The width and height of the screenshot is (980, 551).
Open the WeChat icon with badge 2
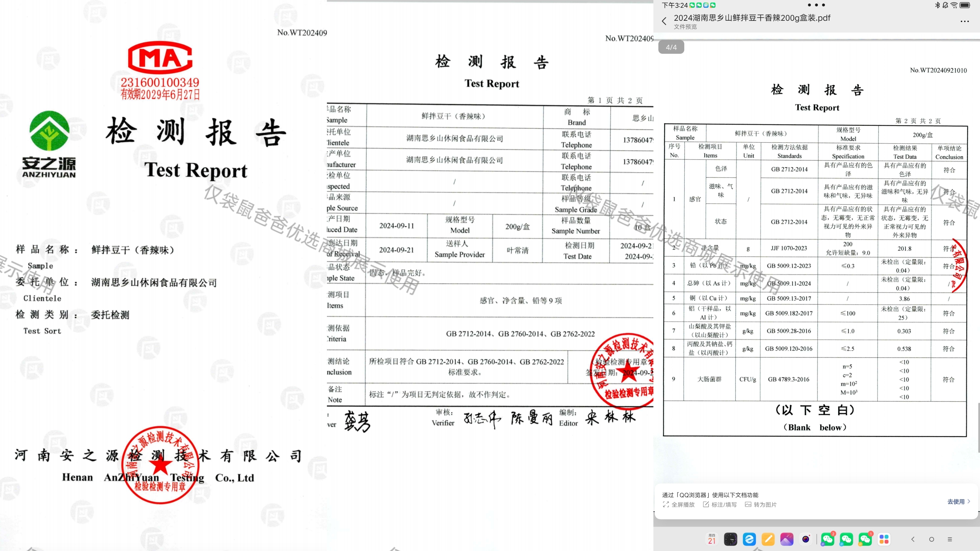pos(827,539)
